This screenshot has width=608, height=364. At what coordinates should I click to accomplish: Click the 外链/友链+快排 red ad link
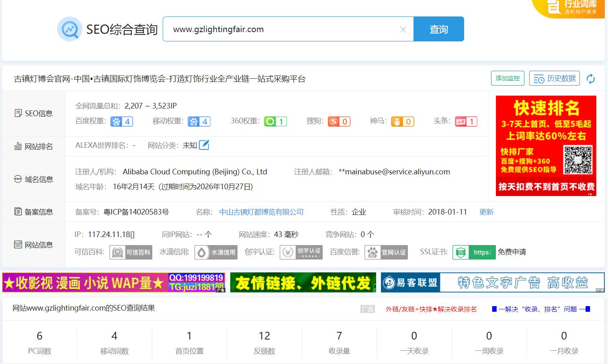pyautogui.click(x=431, y=309)
